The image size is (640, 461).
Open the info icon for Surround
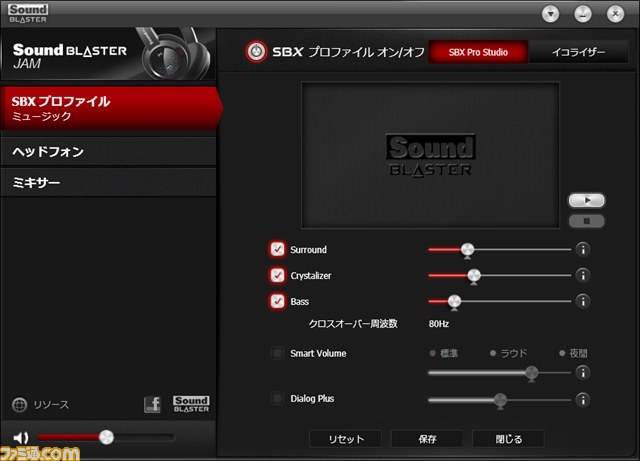point(582,250)
